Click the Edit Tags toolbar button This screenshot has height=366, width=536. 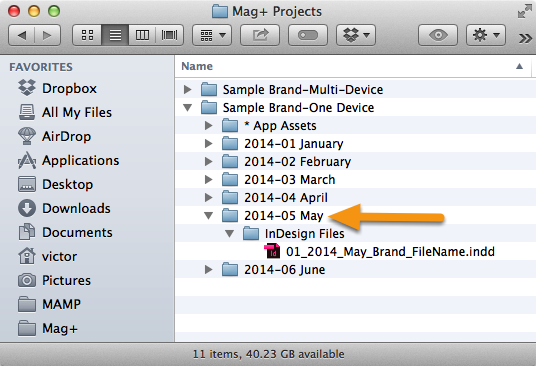coord(308,35)
